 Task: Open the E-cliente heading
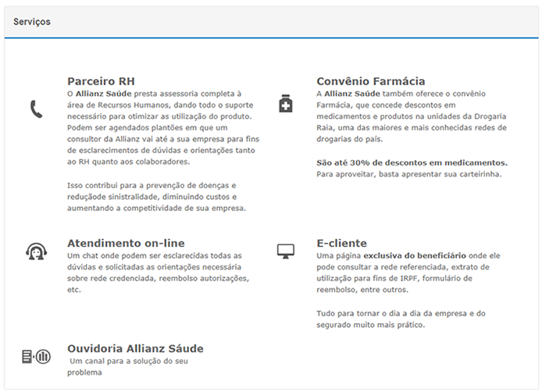coord(341,244)
